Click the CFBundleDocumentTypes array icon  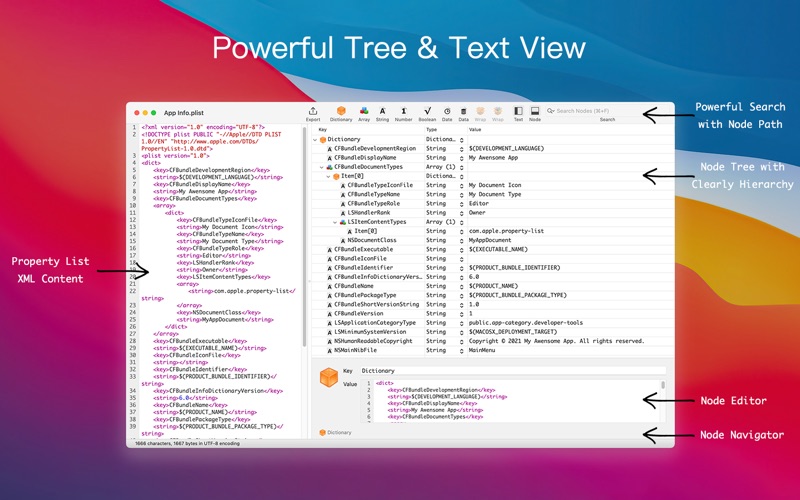330,167
